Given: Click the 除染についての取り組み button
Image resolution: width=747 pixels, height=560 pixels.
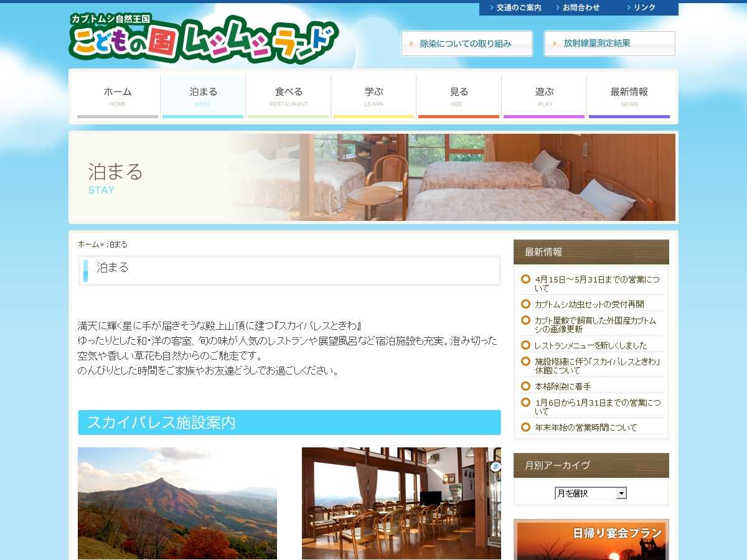Looking at the screenshot, I should click(467, 44).
